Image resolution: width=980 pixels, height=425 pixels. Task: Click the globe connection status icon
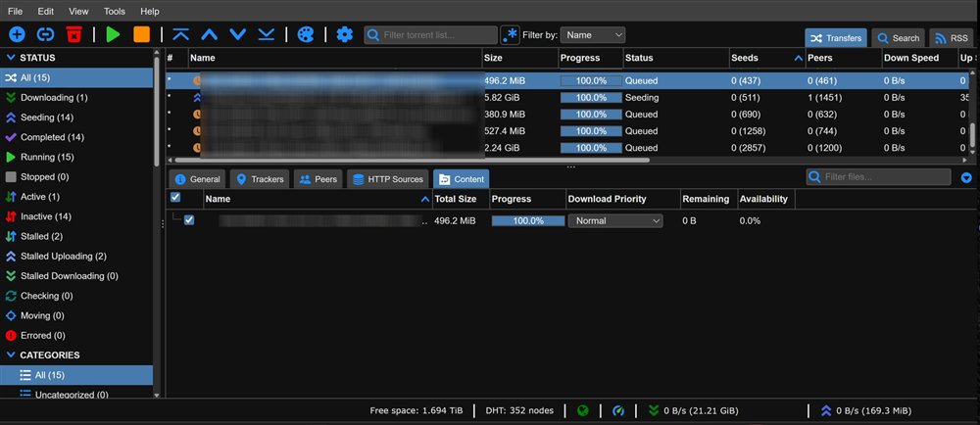582,410
